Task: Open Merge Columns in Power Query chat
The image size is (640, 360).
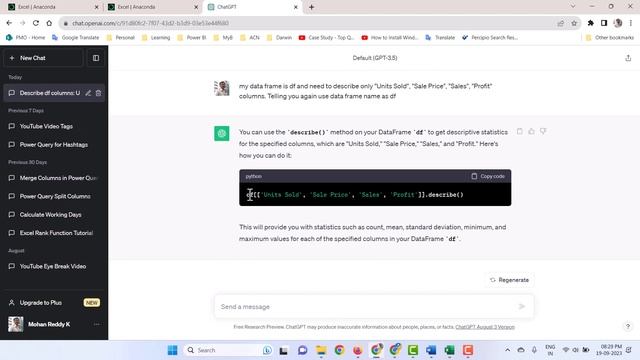Action: coord(54,178)
